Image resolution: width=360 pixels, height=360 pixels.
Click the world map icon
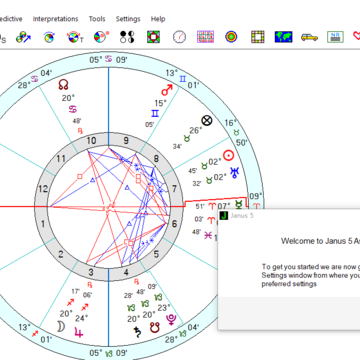pyautogui.click(x=284, y=37)
